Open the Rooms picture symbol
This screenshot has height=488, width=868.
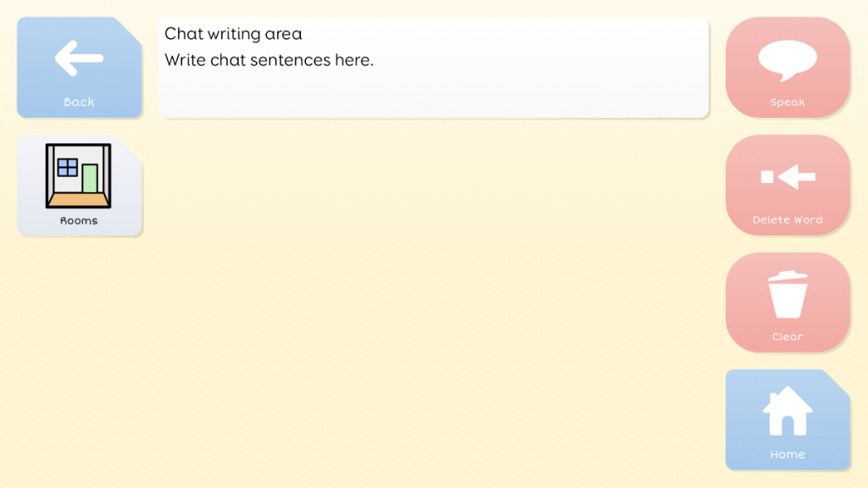pyautogui.click(x=79, y=175)
